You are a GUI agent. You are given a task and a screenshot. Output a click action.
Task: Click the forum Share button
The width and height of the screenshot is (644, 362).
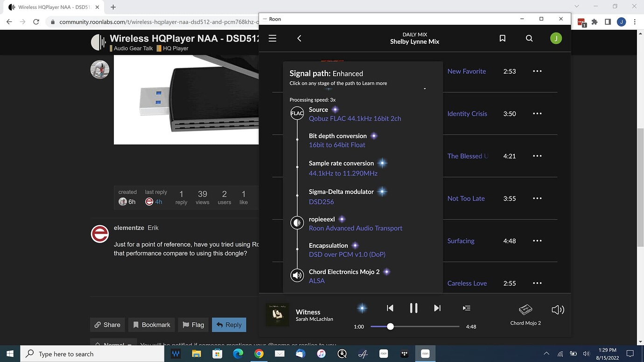[x=107, y=325]
